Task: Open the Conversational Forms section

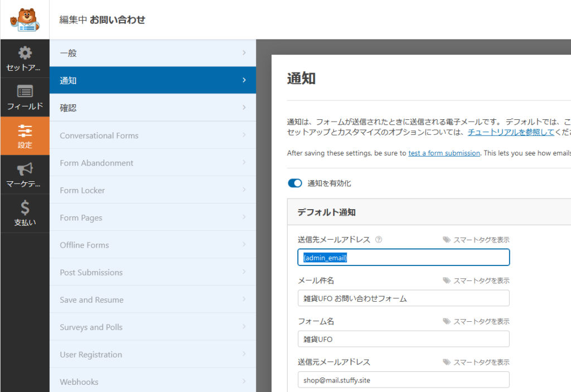Action: point(152,135)
